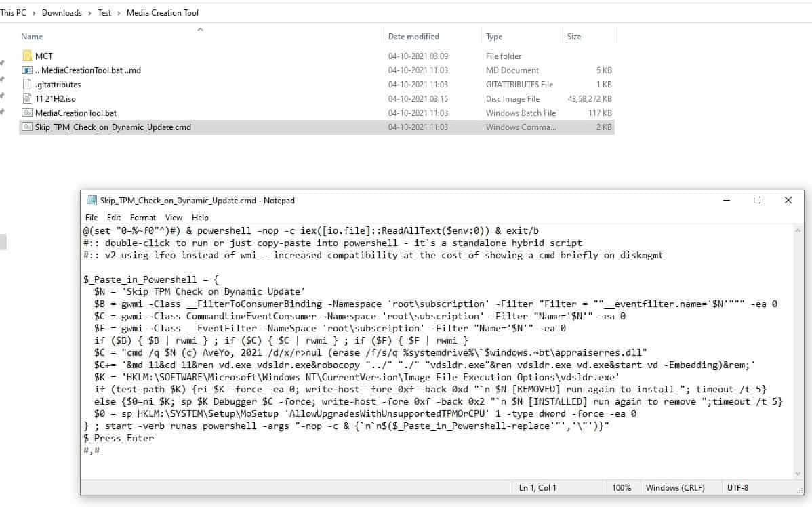Screen dimensions: 812x507
Task: Select the '.gitattributes' file name
Action: point(58,85)
